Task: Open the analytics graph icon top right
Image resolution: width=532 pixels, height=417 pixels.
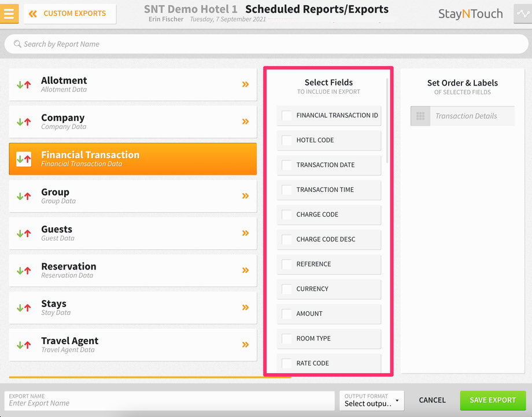Action: [523, 14]
